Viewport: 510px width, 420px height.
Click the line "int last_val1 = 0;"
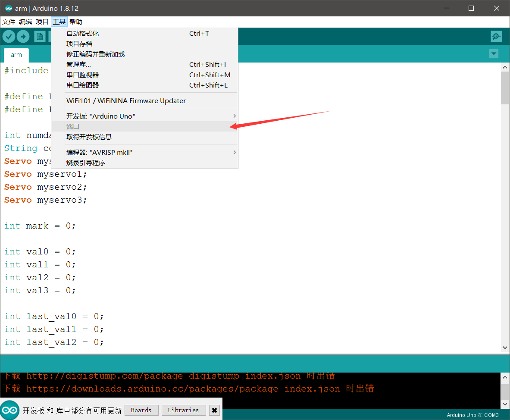click(x=53, y=329)
